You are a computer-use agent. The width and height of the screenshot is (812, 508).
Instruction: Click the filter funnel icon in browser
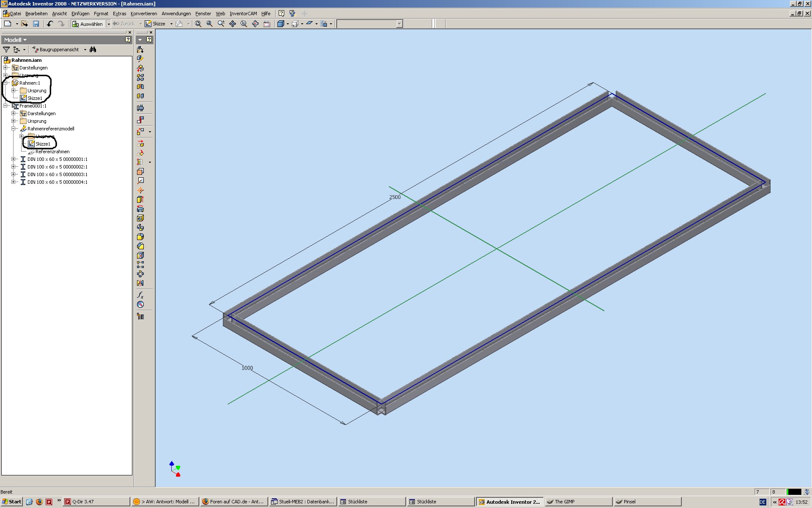tap(6, 50)
